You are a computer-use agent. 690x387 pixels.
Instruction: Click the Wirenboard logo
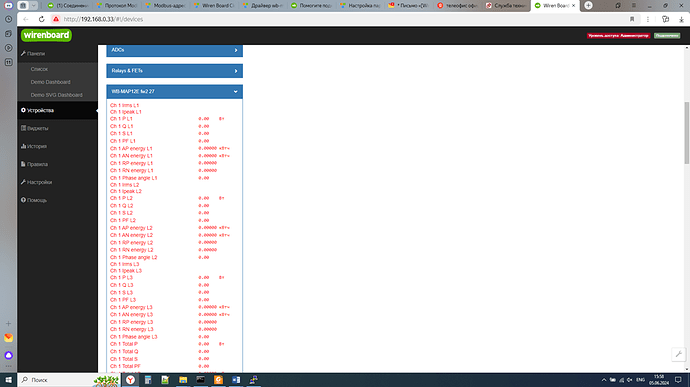[46, 35]
